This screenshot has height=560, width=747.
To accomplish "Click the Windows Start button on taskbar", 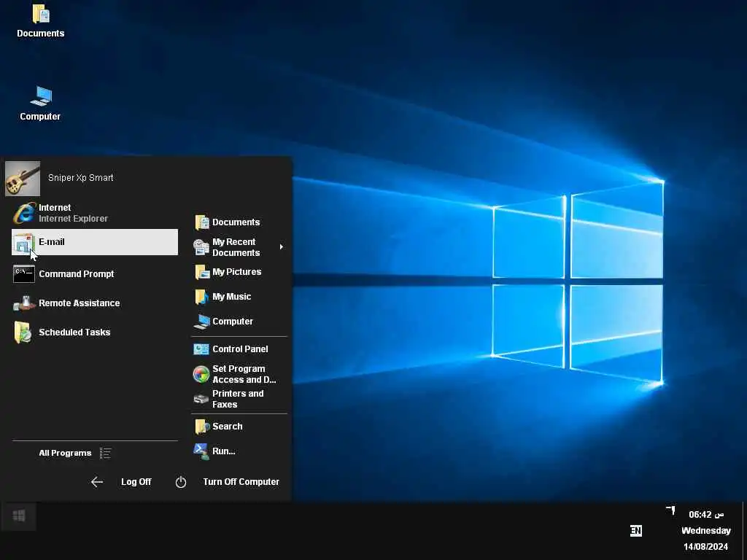I will pyautogui.click(x=18, y=516).
